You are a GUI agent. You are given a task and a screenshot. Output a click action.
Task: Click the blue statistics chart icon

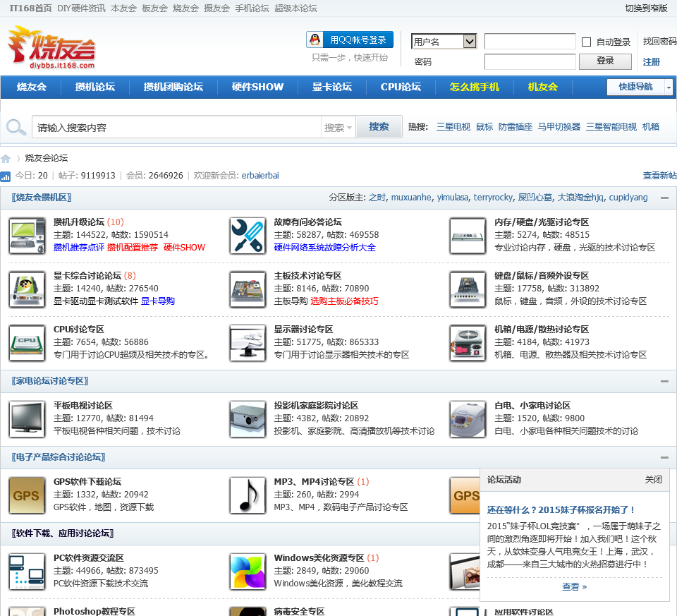6,176
